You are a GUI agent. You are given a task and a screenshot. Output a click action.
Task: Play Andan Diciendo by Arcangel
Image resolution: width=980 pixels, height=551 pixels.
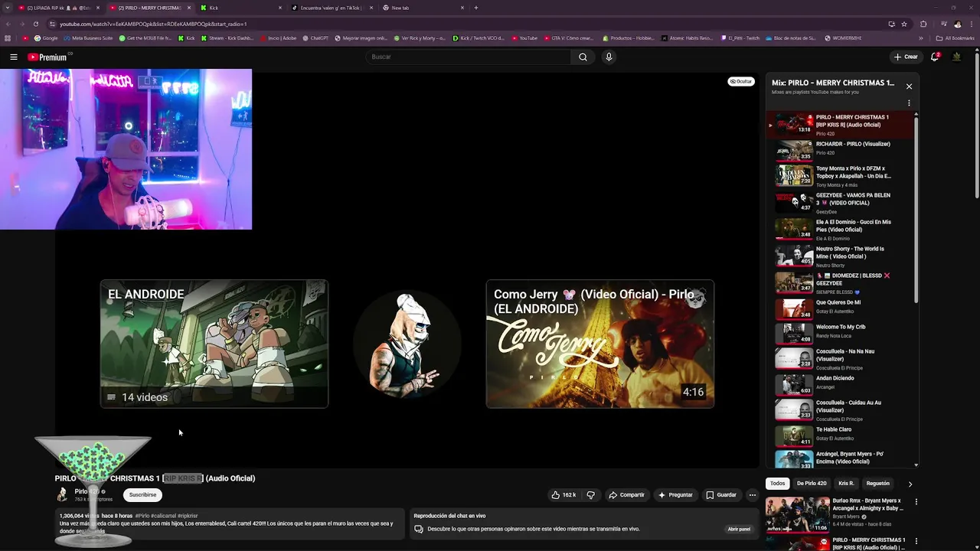click(841, 383)
